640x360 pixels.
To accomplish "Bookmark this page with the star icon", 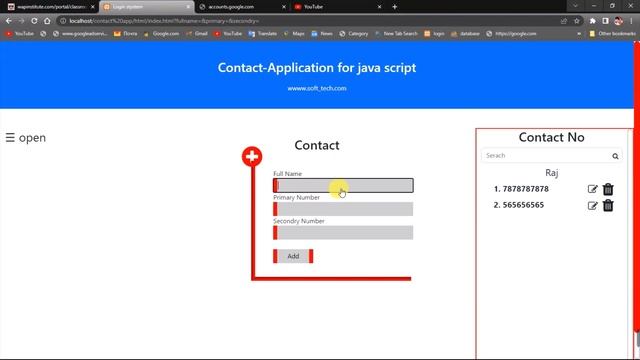I will [577, 21].
